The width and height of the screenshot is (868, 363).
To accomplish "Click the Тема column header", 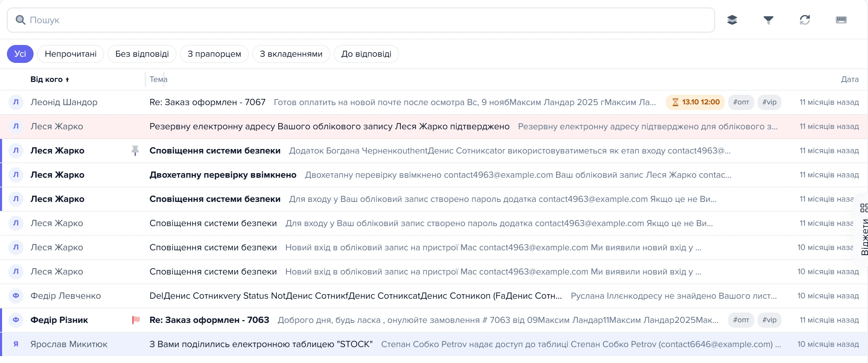I will point(159,80).
